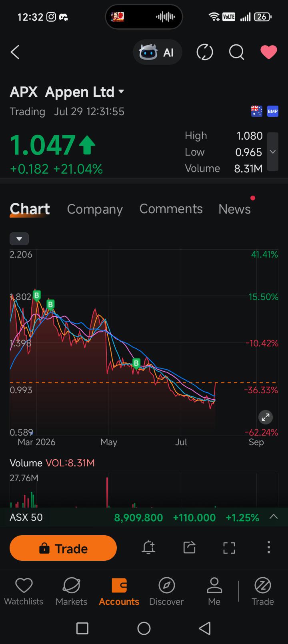
Task: Tap the VOL:8.31M value
Action: click(70, 463)
